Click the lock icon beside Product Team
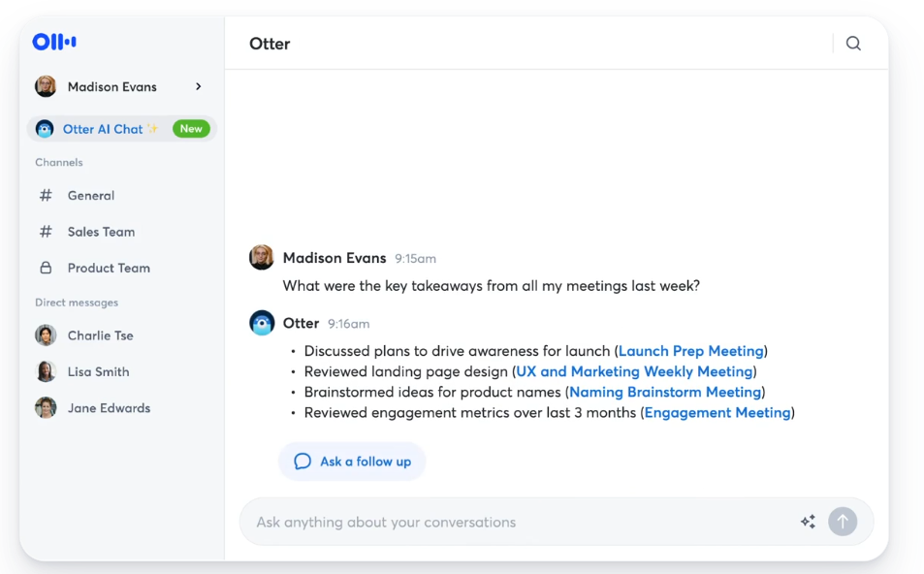Screen dimensions: 924x574 pos(46,268)
